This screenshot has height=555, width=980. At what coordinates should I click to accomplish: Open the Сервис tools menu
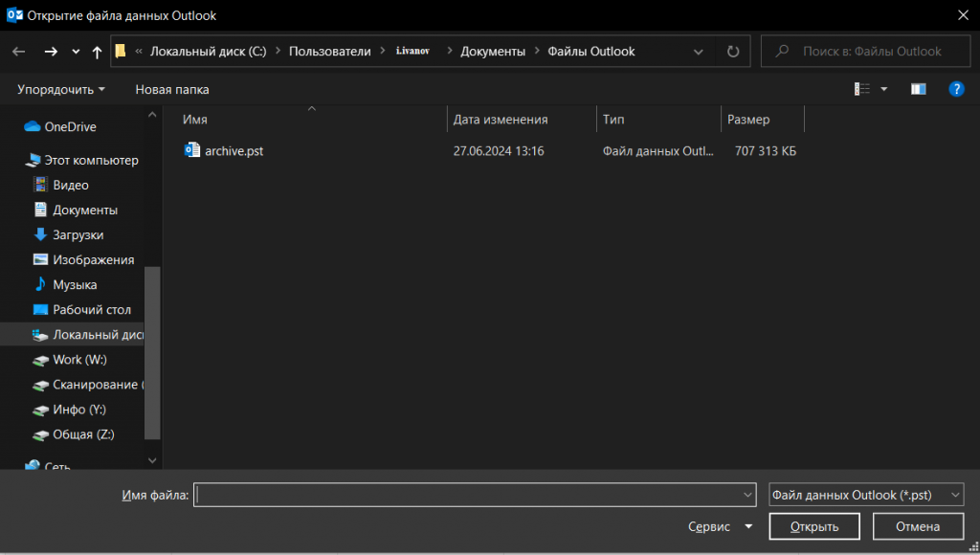click(x=720, y=526)
